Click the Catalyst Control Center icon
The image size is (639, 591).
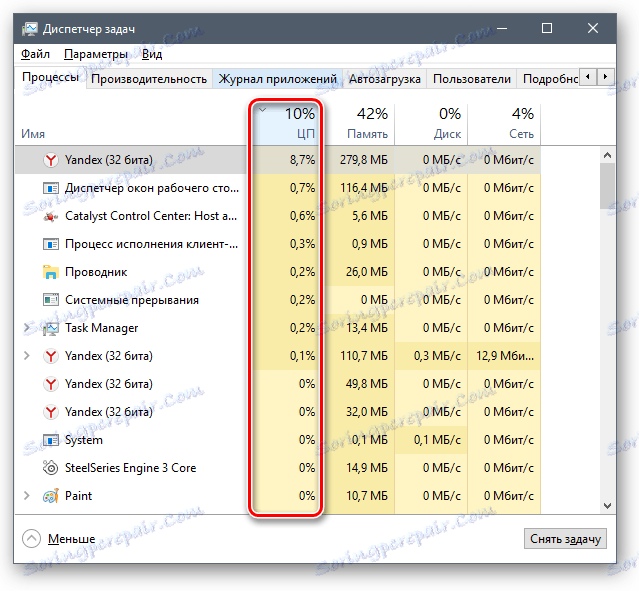click(51, 216)
